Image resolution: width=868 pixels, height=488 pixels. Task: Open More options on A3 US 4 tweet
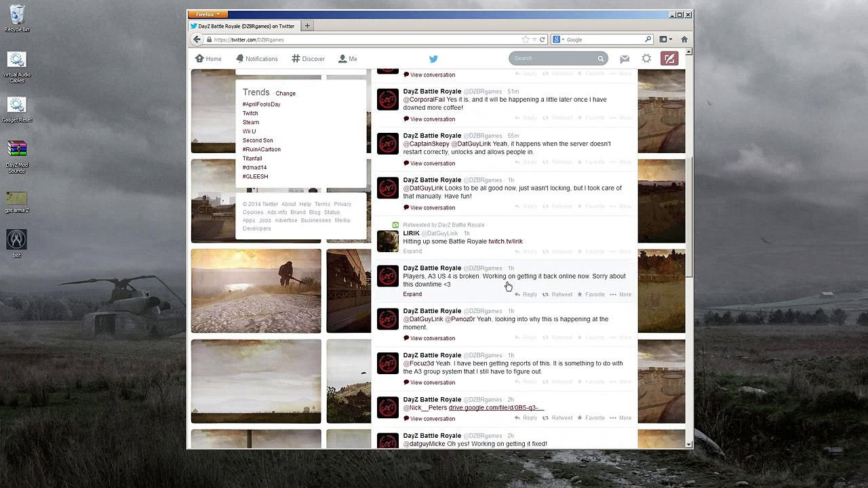click(621, 295)
